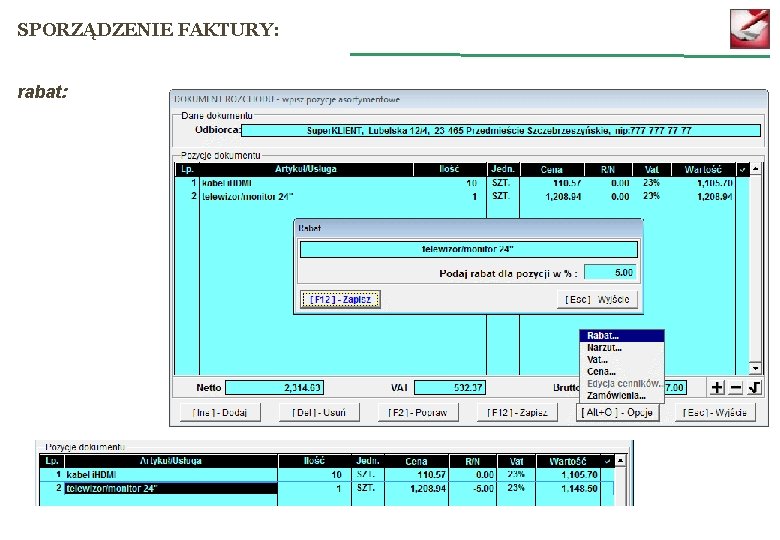This screenshot has height=540, width=780.
Task: Click Esc - Wyjście in the Rabat dialog
Action: 597,299
